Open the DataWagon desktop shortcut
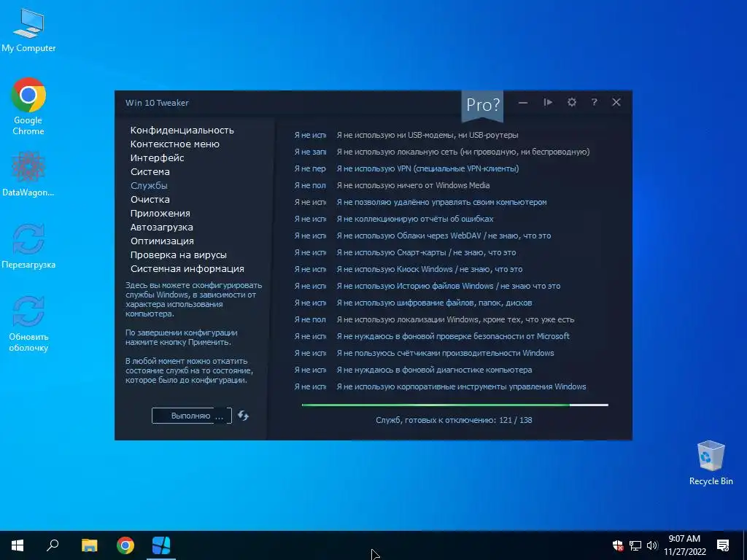 pos(28,174)
